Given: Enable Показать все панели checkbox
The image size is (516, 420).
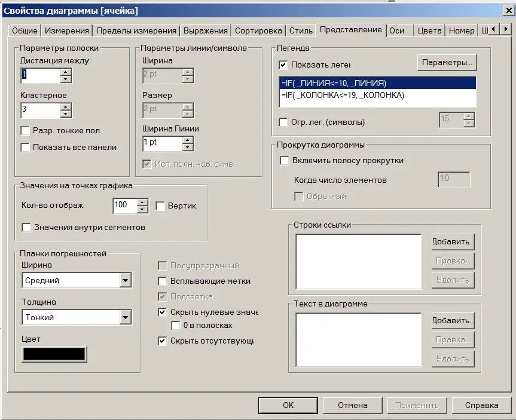Looking at the screenshot, I should (x=25, y=147).
